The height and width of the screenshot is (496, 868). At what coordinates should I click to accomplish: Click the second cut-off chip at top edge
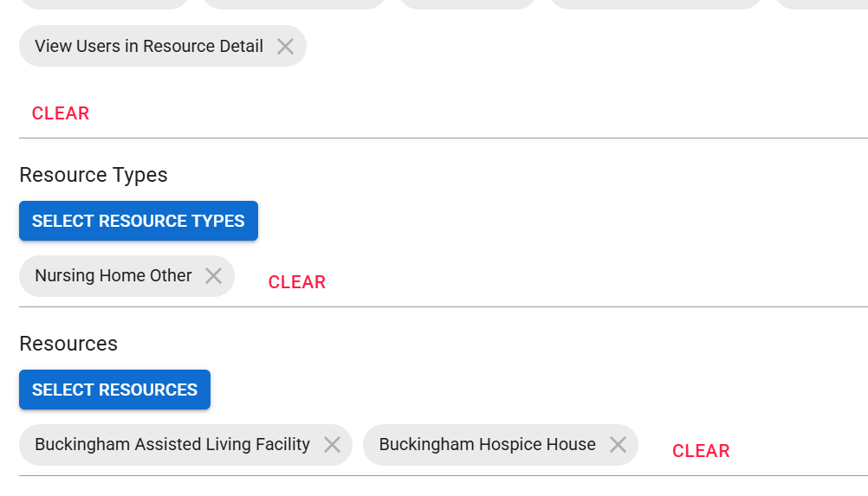point(294,3)
